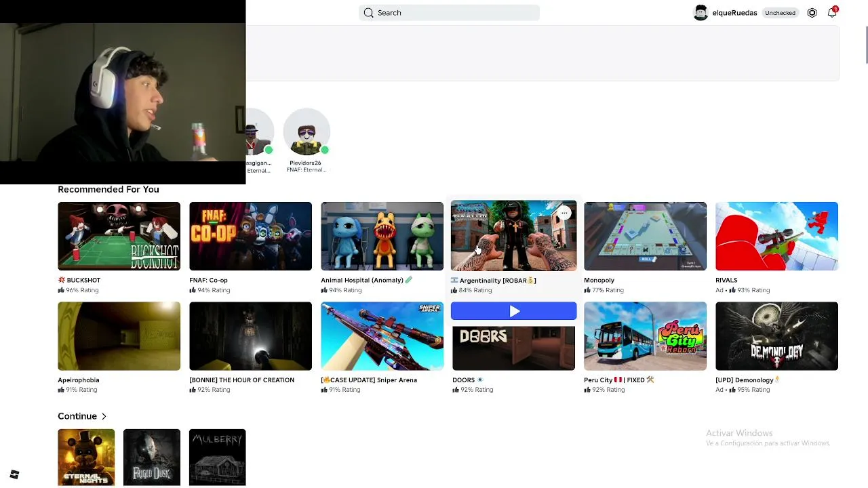
Task: Expand the Continue section chevron
Action: pos(104,416)
